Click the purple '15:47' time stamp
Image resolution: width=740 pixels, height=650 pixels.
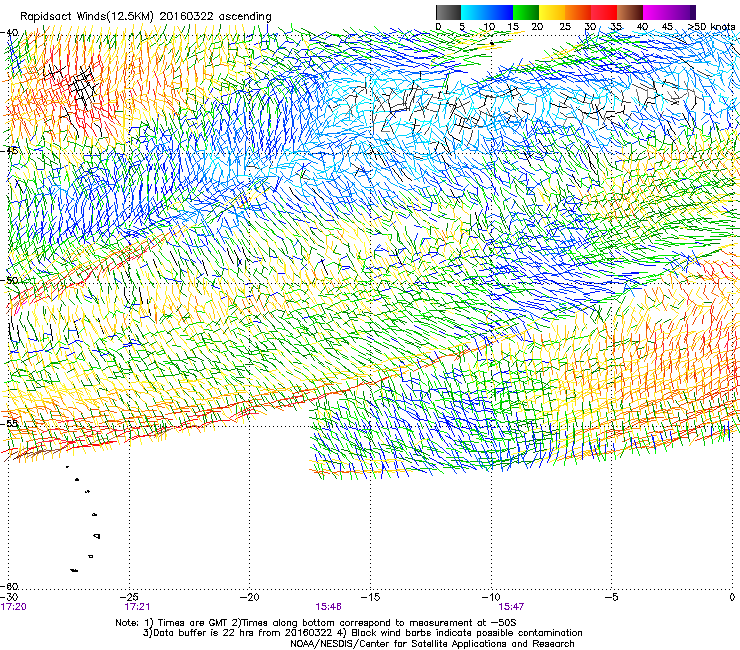click(511, 607)
